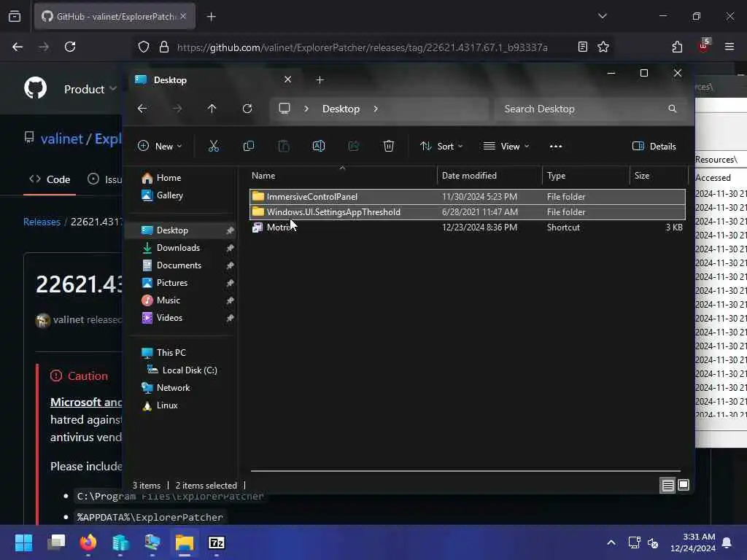Go up one folder level in Explorer

pos(212,109)
